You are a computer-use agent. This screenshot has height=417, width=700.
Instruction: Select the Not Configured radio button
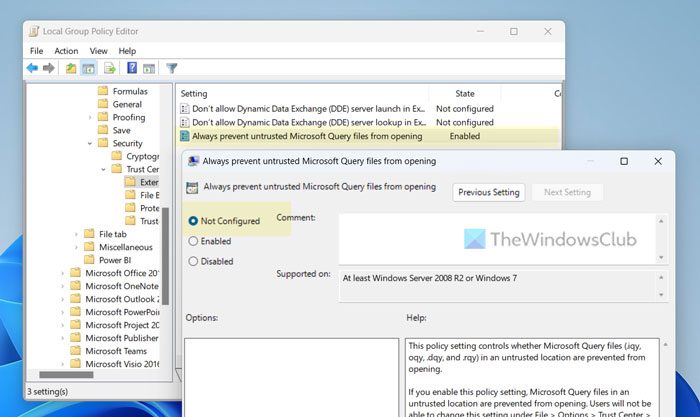click(193, 221)
